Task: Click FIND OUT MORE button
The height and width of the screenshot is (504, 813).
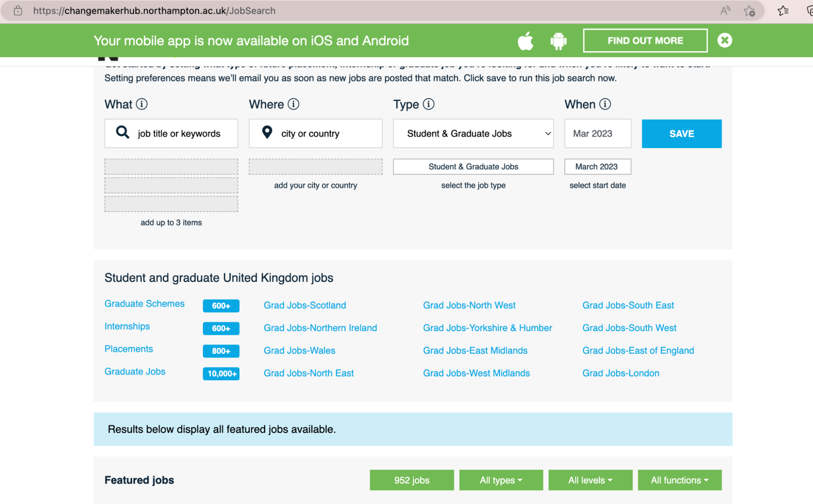Action: click(645, 41)
